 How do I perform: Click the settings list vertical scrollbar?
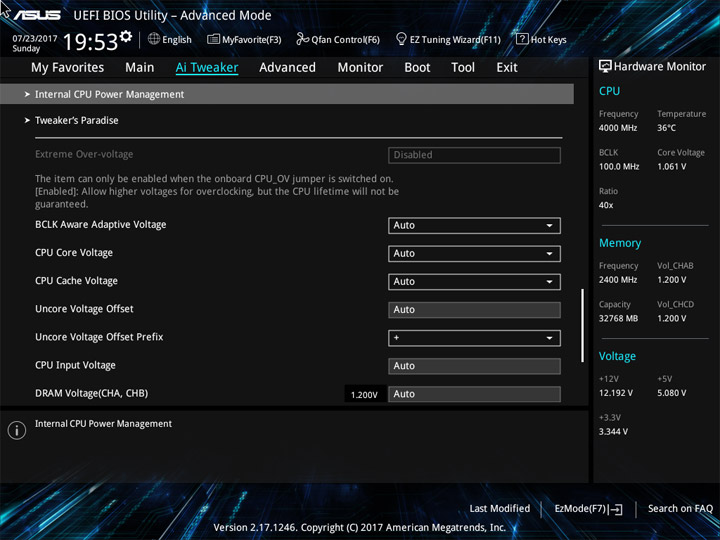[x=583, y=325]
